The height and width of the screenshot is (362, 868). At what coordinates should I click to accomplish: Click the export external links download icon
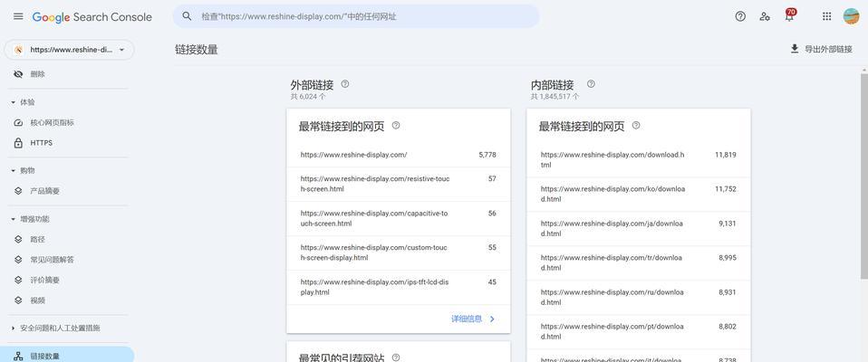coord(795,49)
